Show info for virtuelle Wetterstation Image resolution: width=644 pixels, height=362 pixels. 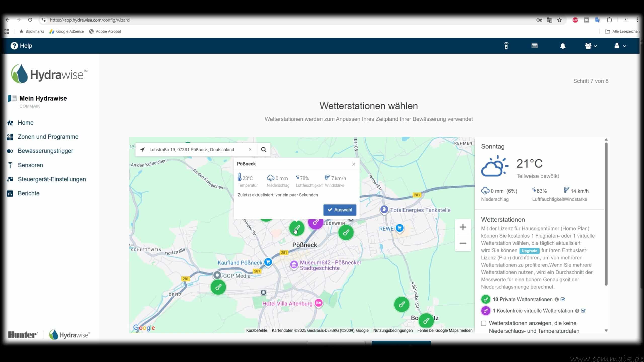[577, 311]
